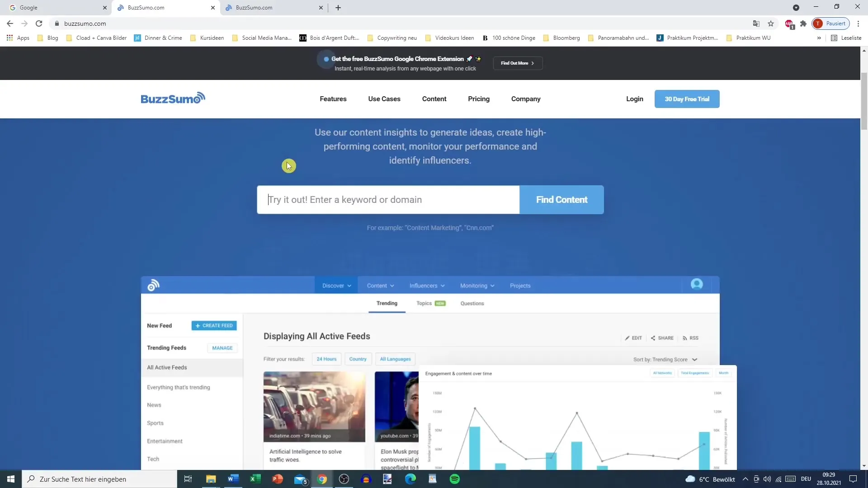Click the traffic jam article thumbnail

click(314, 406)
